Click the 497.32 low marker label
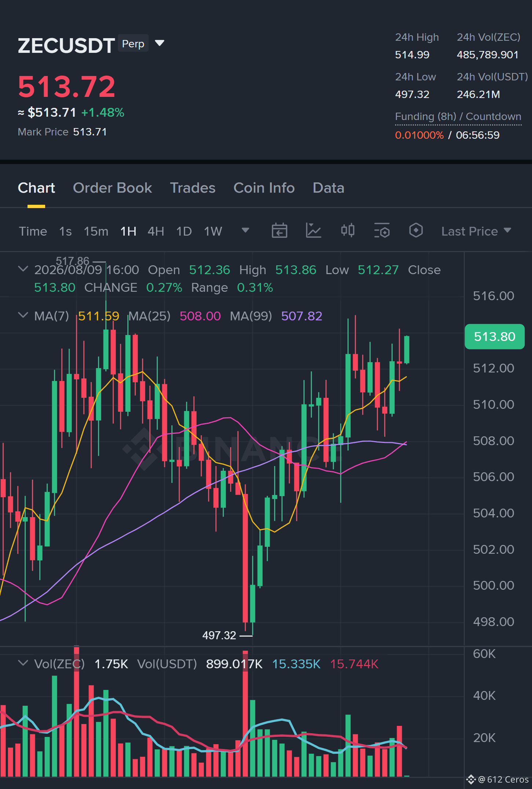 point(219,635)
